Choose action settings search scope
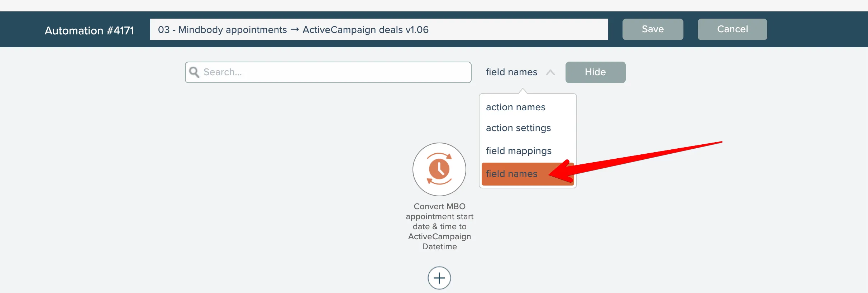Image resolution: width=868 pixels, height=293 pixels. [518, 128]
